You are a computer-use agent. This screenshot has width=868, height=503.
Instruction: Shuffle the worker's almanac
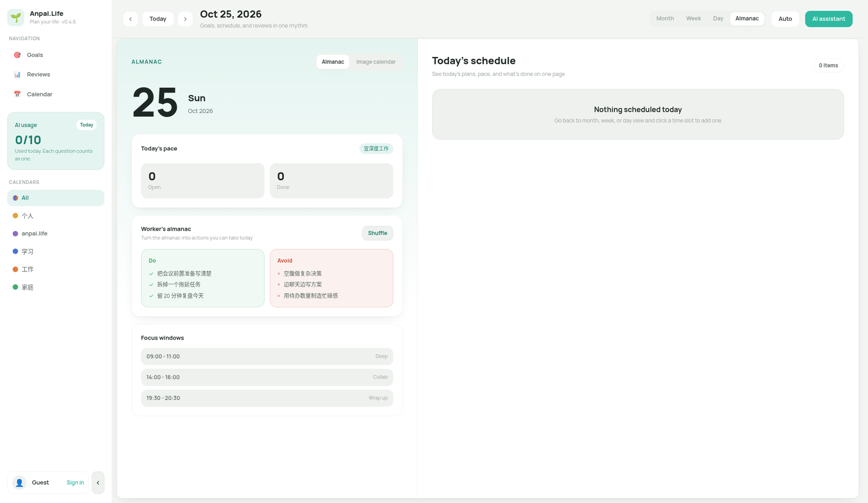point(378,233)
